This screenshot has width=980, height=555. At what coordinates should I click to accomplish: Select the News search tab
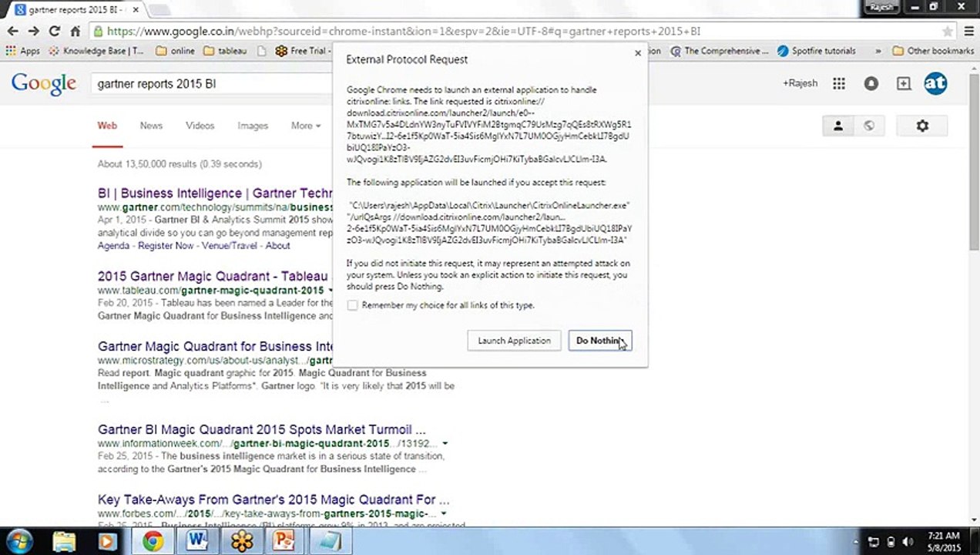[151, 126]
